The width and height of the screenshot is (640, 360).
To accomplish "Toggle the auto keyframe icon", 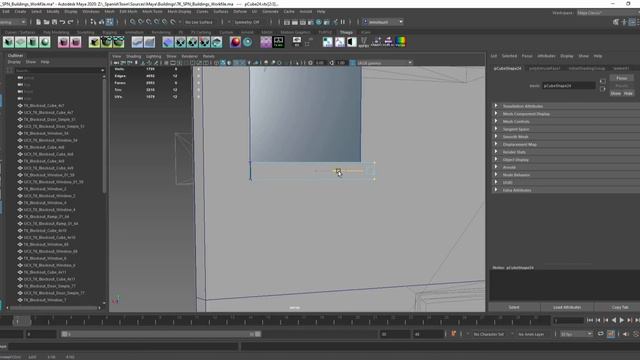I will click(611, 334).
